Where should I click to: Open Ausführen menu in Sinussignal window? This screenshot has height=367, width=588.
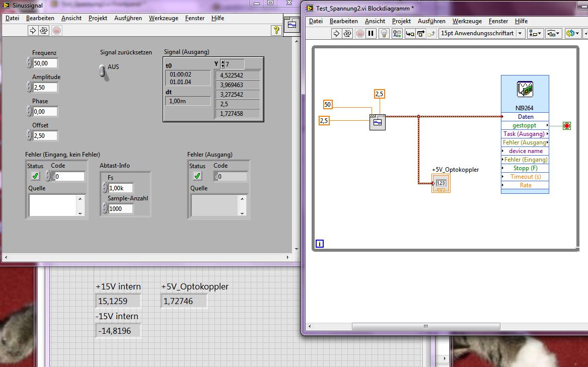pyautogui.click(x=128, y=18)
